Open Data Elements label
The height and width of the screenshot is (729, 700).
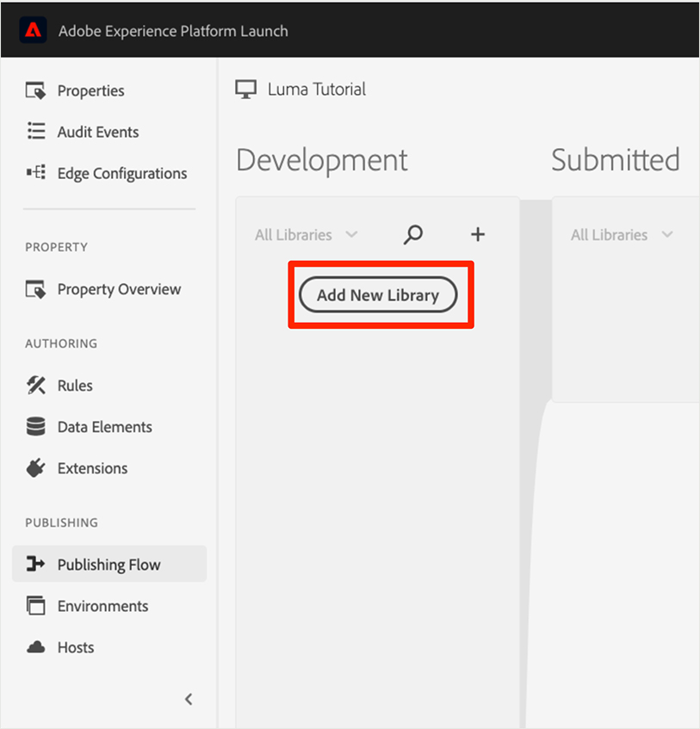pos(105,427)
